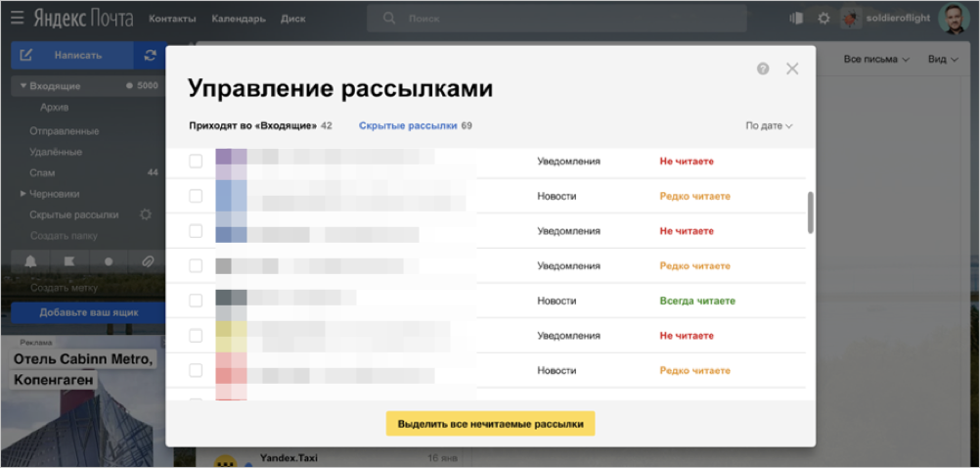This screenshot has height=468, width=980.
Task: Click the dialog list scrollbar thumb
Action: 811,212
